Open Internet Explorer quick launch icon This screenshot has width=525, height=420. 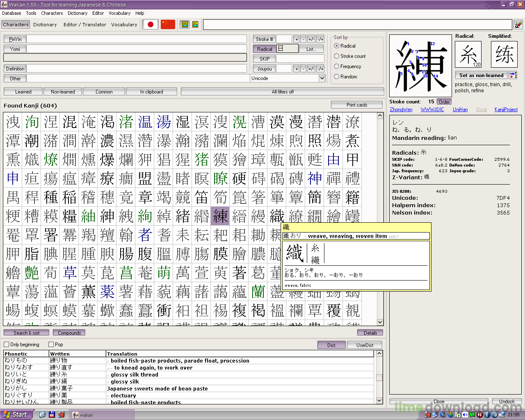point(42,415)
